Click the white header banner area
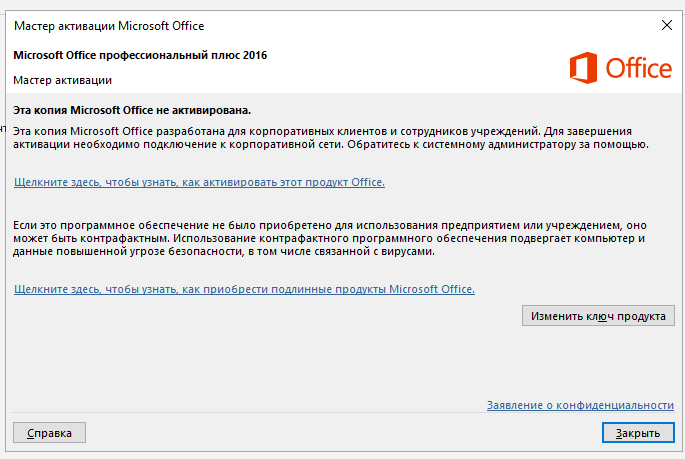The image size is (685, 459). pos(343,68)
